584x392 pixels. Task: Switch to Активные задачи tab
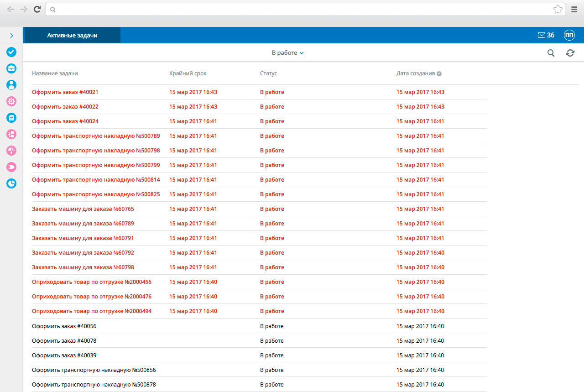[x=72, y=35]
